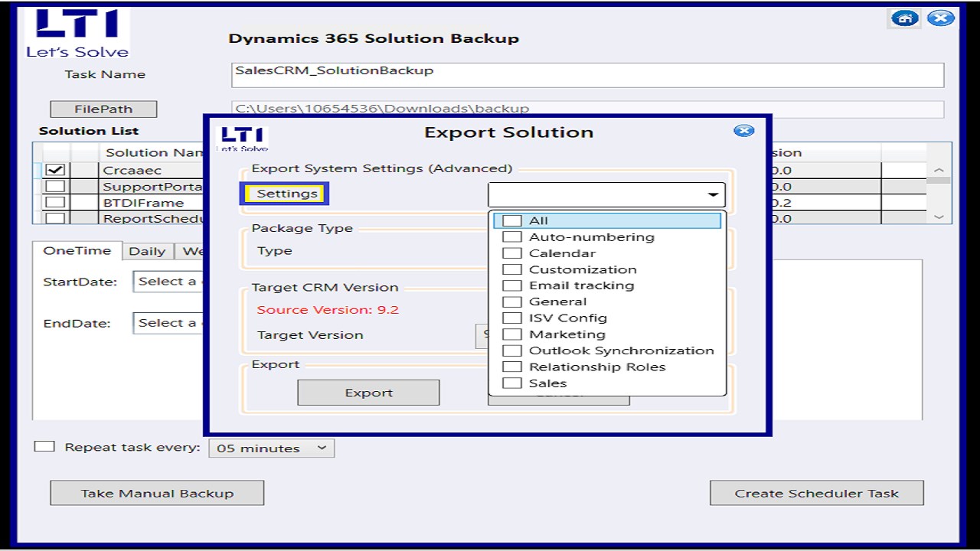Image resolution: width=980 pixels, height=551 pixels.
Task: Check the SupportPortal solution checkbox
Action: (55, 186)
